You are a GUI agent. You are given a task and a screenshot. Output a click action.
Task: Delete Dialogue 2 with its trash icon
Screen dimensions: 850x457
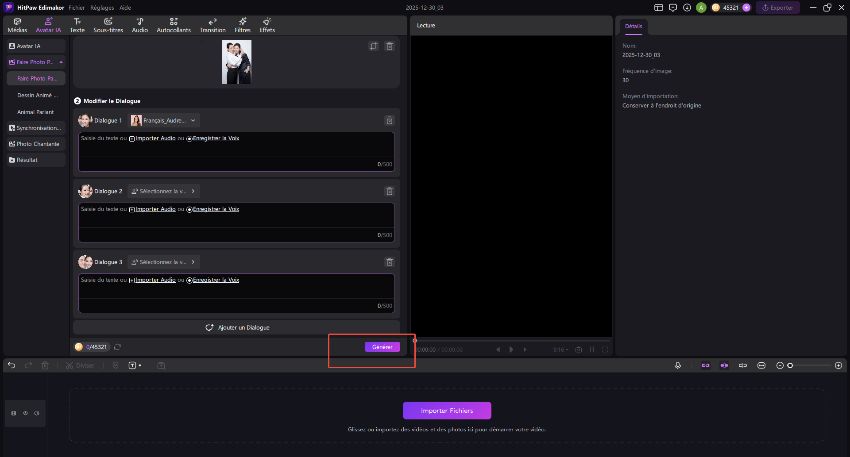389,191
